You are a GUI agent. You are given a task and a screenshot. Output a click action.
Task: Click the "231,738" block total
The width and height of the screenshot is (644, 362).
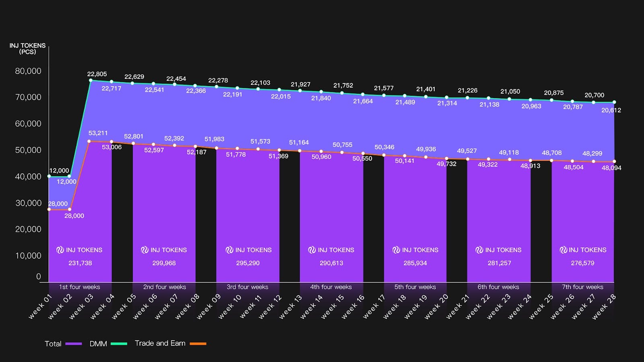click(x=80, y=263)
